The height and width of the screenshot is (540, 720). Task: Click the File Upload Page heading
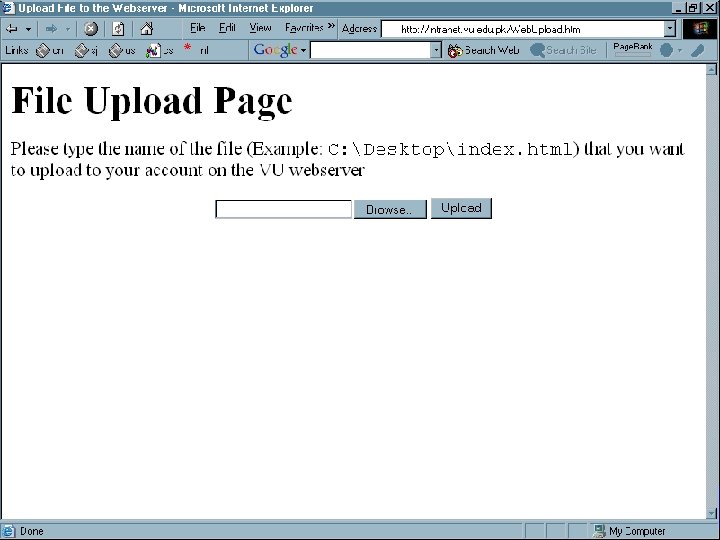[x=152, y=101]
